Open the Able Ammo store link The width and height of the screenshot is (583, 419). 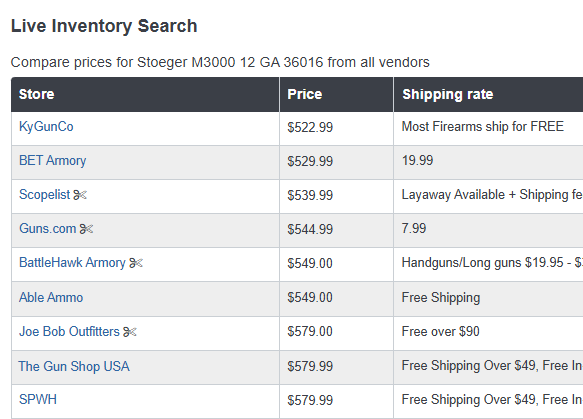[x=51, y=297]
